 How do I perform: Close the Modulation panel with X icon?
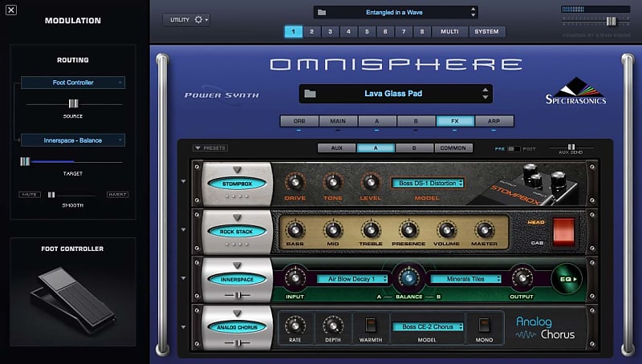11,10
